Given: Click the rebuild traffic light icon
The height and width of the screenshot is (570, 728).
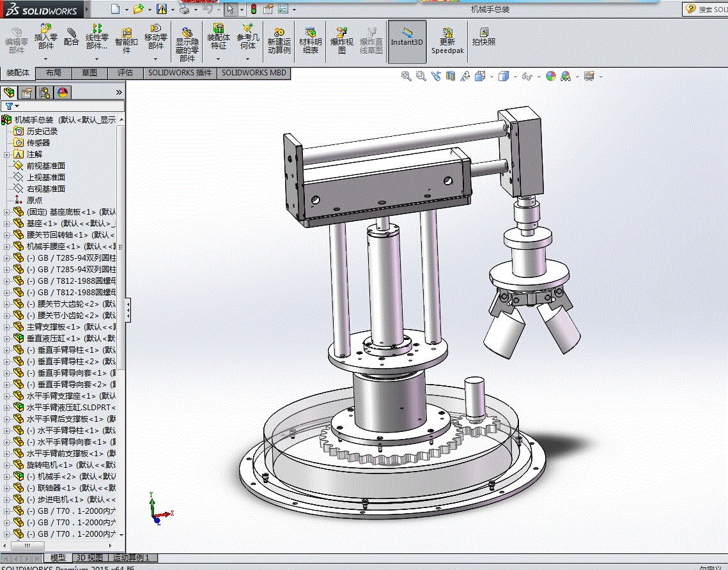Looking at the screenshot, I should tap(253, 9).
